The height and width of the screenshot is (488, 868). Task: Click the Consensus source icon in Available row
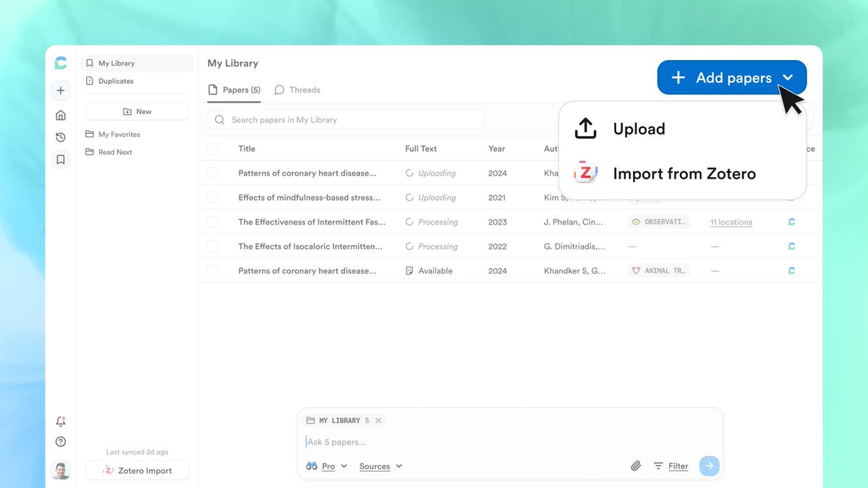791,271
